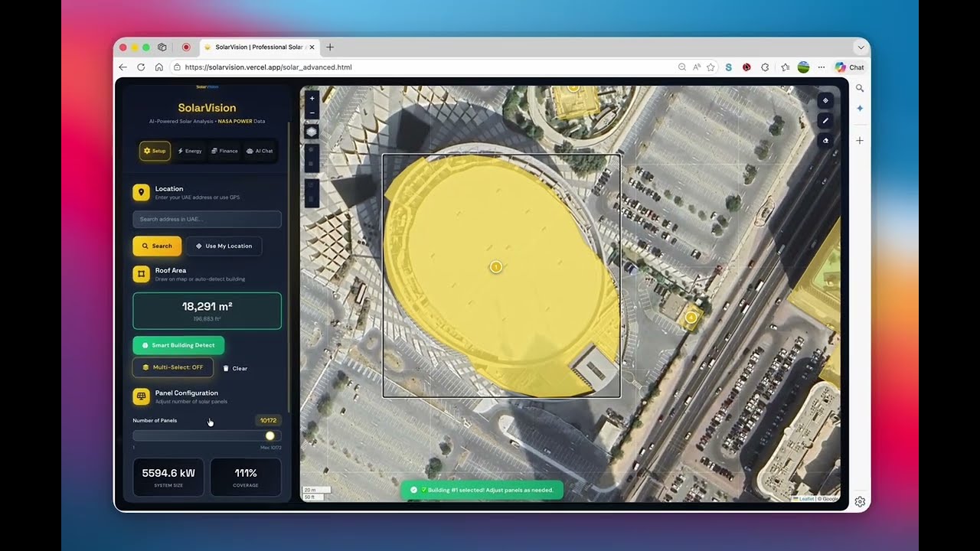Click the 5594.6 kW system size value
980x551 pixels.
pos(168,473)
